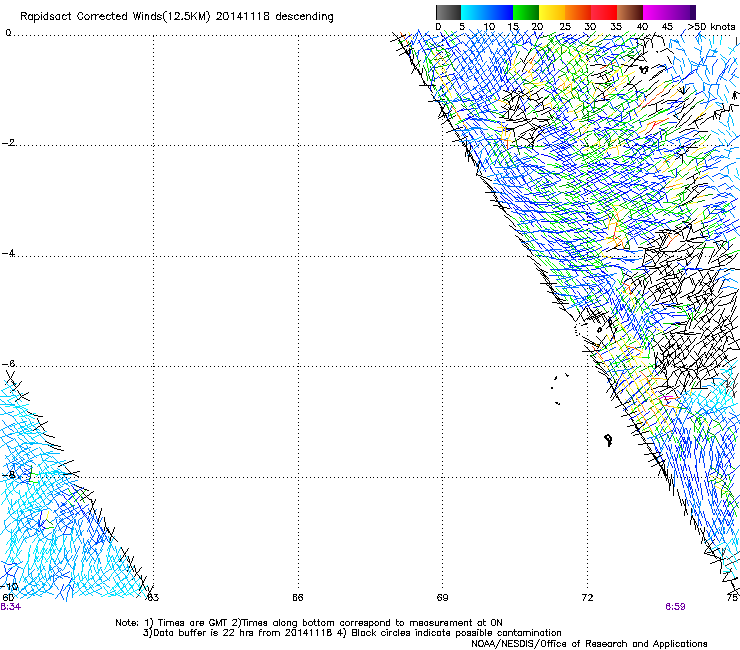
Task: Click the date '20141118 descending' in title
Action: [x=274, y=17]
